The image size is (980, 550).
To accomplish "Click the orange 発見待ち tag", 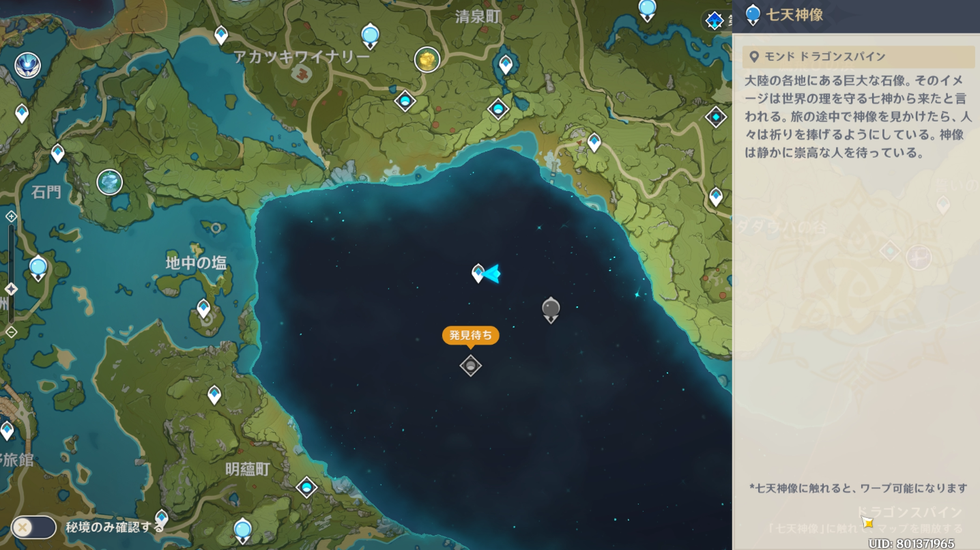I will coord(470,336).
